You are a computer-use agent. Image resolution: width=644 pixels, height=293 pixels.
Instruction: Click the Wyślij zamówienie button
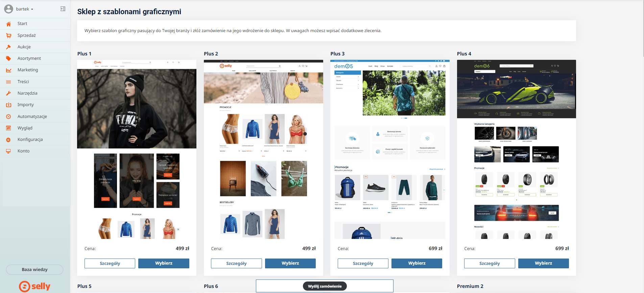click(x=325, y=286)
